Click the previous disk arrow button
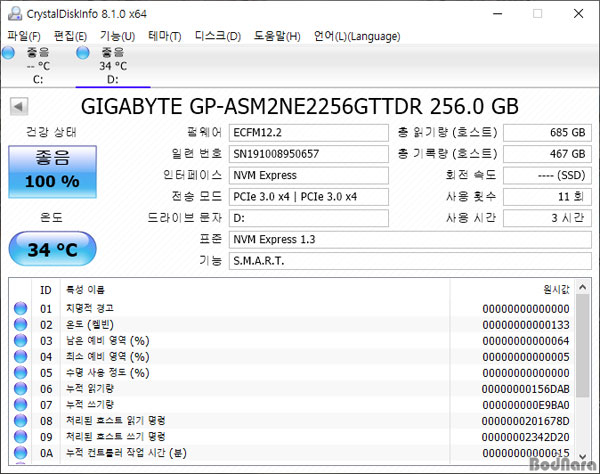This screenshot has height=474, width=600. pyautogui.click(x=20, y=107)
